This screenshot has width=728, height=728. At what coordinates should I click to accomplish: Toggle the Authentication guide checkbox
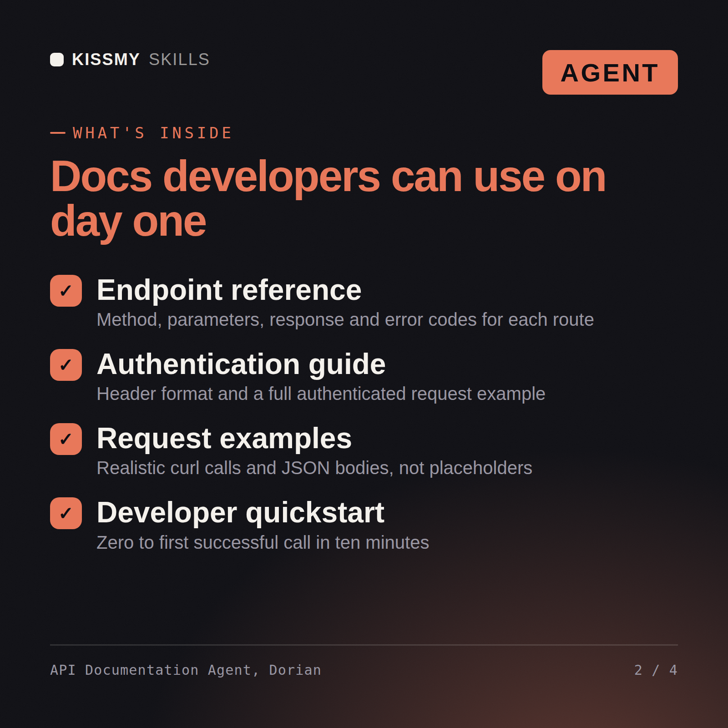tap(66, 365)
